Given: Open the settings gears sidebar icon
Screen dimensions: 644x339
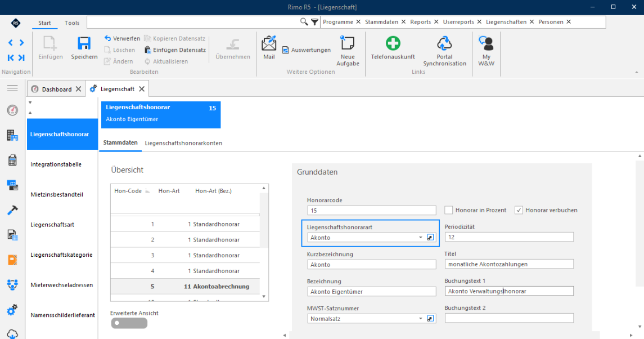Looking at the screenshot, I should tap(12, 309).
